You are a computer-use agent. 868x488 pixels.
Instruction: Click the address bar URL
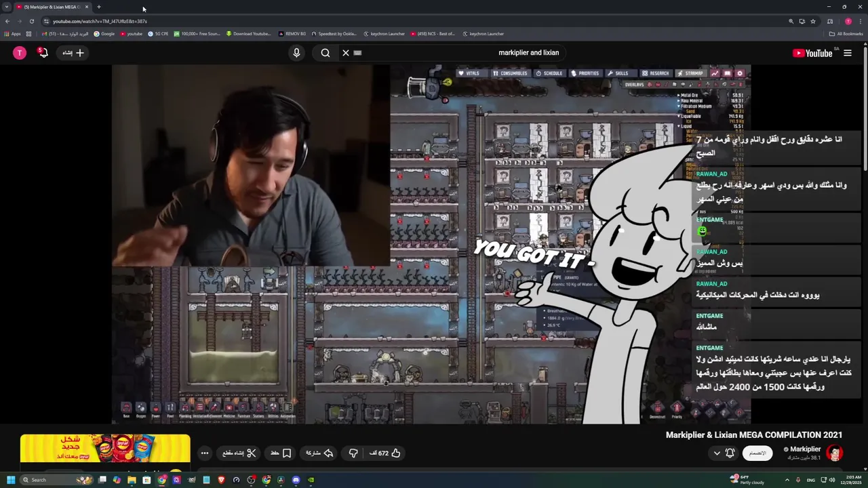coord(100,21)
